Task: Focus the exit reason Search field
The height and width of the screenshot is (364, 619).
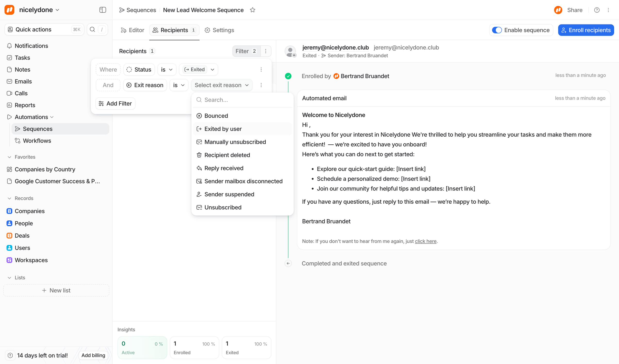Action: [x=242, y=100]
